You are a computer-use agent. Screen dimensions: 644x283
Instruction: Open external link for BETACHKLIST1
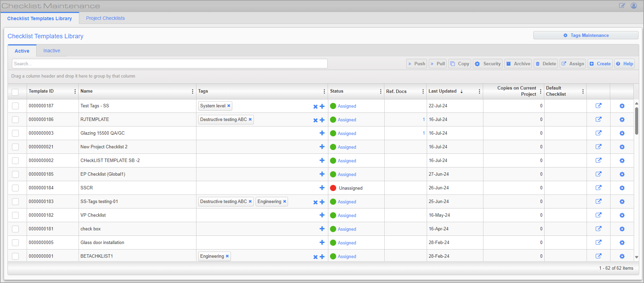[x=598, y=256]
